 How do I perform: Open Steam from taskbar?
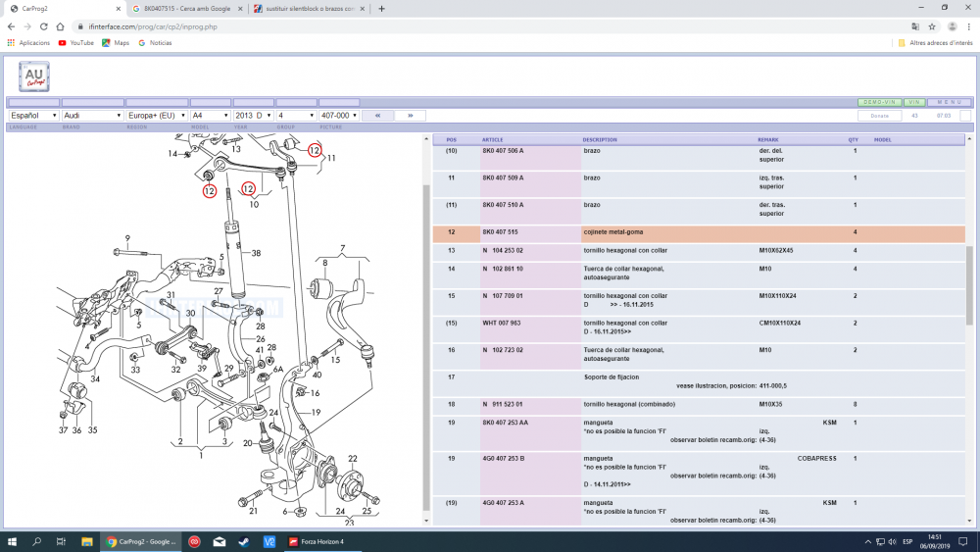[244, 541]
